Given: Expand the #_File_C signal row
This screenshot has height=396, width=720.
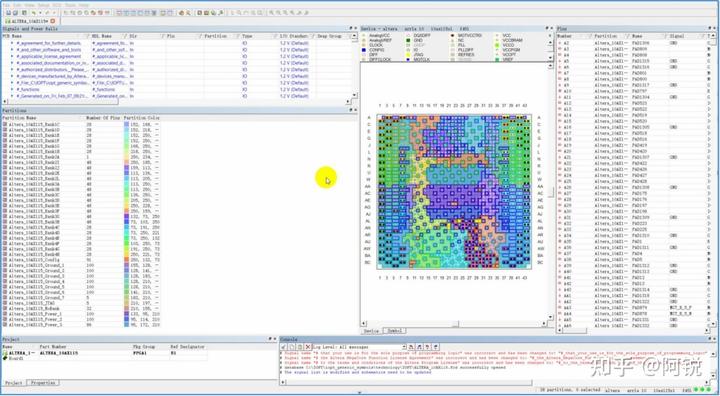Looking at the screenshot, I should click(12, 83).
